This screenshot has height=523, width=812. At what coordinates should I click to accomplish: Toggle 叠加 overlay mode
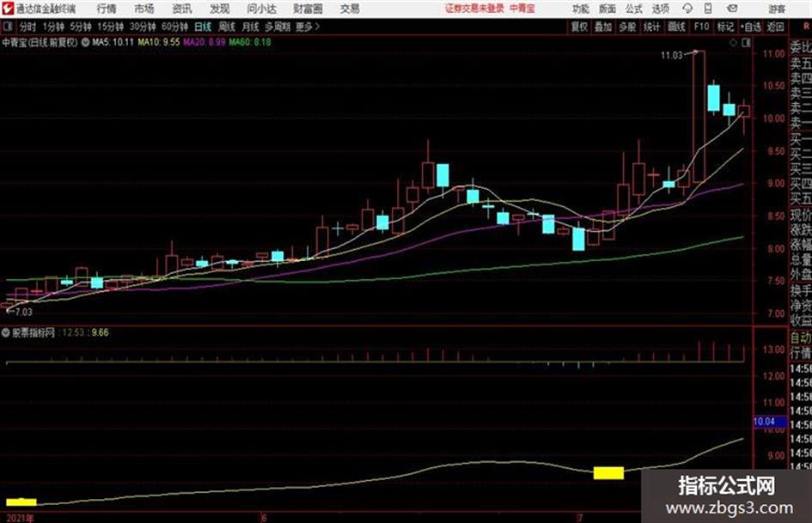coord(603,27)
